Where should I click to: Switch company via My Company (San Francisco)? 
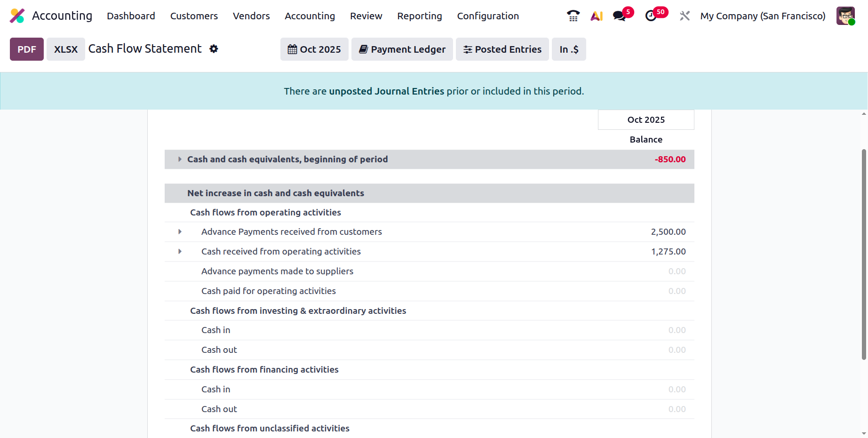click(763, 16)
